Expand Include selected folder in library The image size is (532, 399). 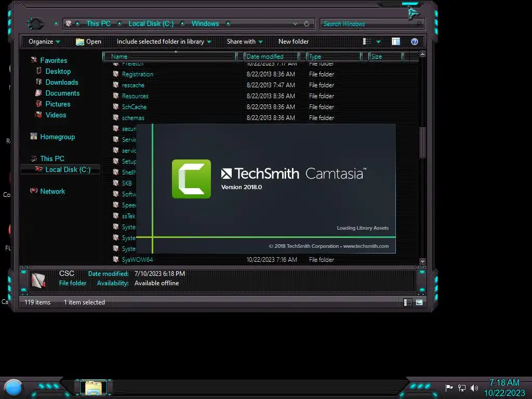click(x=164, y=42)
